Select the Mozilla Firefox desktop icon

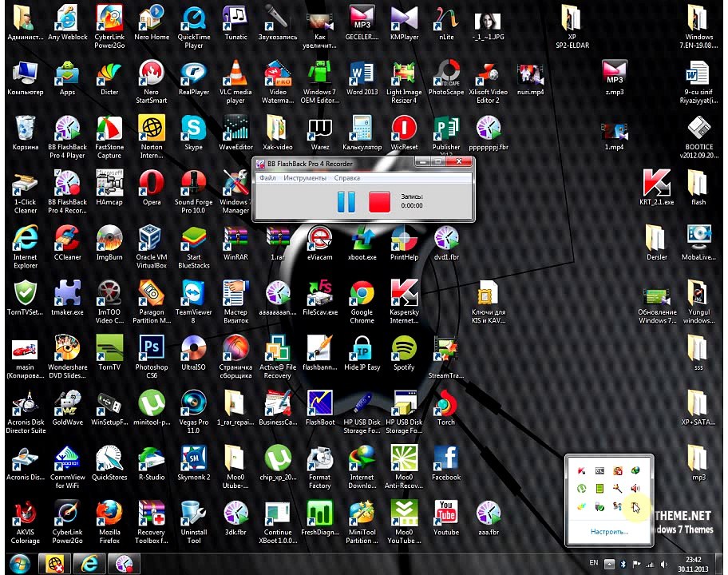109,522
